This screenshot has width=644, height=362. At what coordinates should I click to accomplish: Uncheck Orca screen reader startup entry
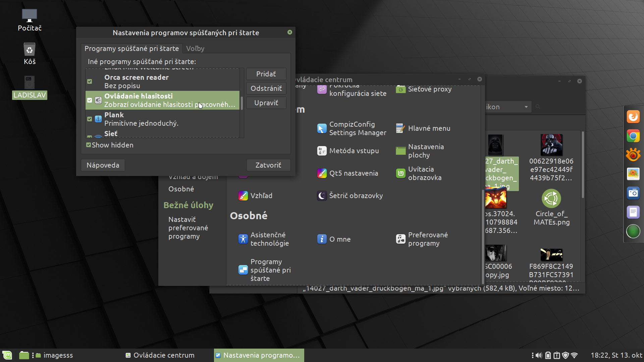90,81
